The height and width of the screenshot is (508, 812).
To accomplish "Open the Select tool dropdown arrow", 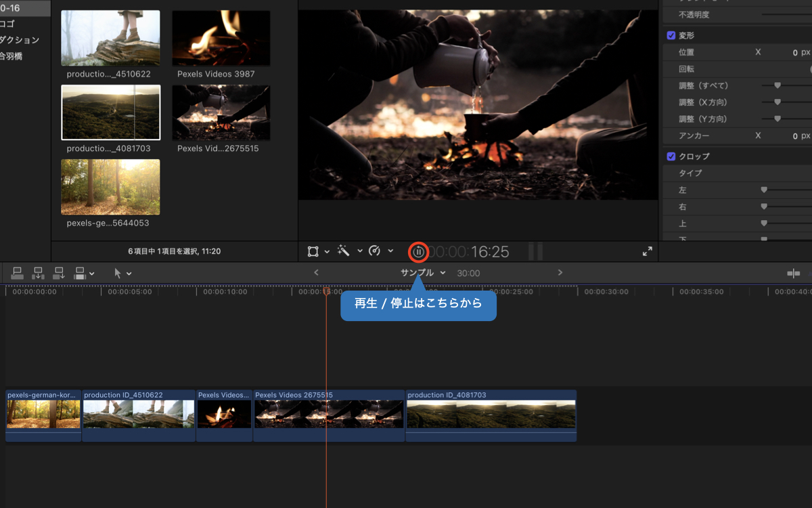I will [x=129, y=274].
